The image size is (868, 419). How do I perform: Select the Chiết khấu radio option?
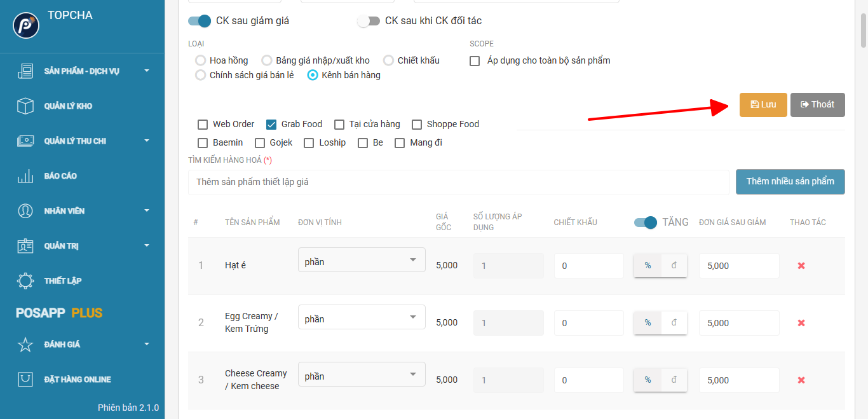[389, 60]
